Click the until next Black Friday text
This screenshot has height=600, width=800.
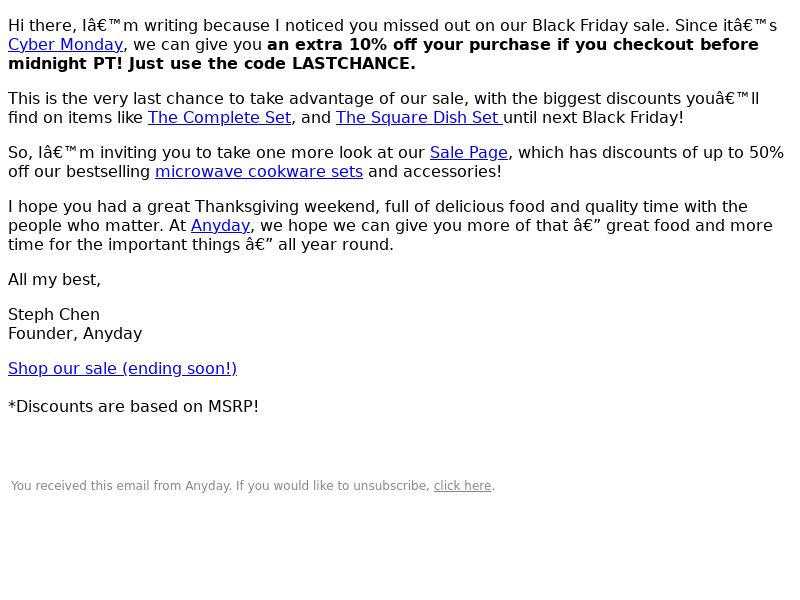coord(593,118)
